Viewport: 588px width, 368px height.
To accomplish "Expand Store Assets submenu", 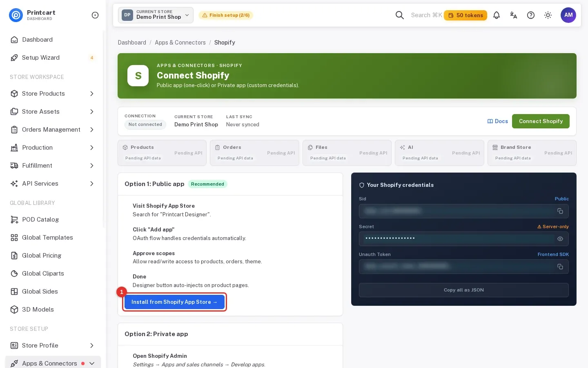I will [92, 112].
